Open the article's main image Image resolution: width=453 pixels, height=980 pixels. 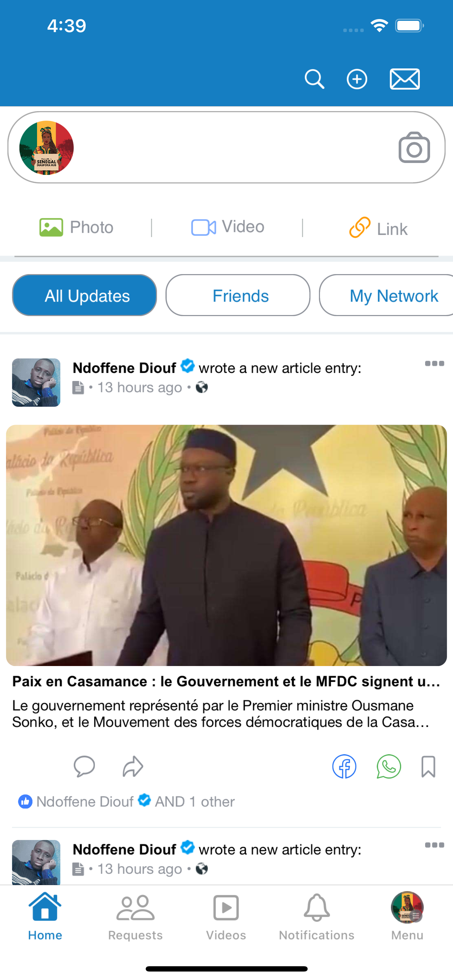coord(226,545)
